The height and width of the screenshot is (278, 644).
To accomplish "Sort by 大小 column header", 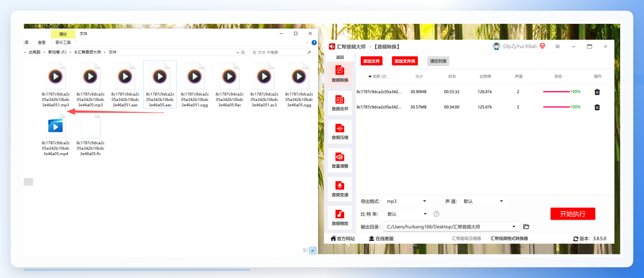I will point(419,76).
